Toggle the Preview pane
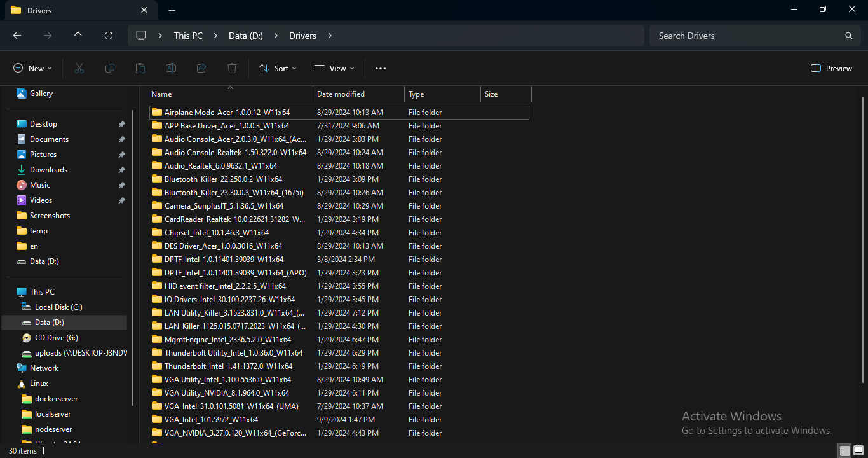The image size is (868, 458). tap(831, 68)
